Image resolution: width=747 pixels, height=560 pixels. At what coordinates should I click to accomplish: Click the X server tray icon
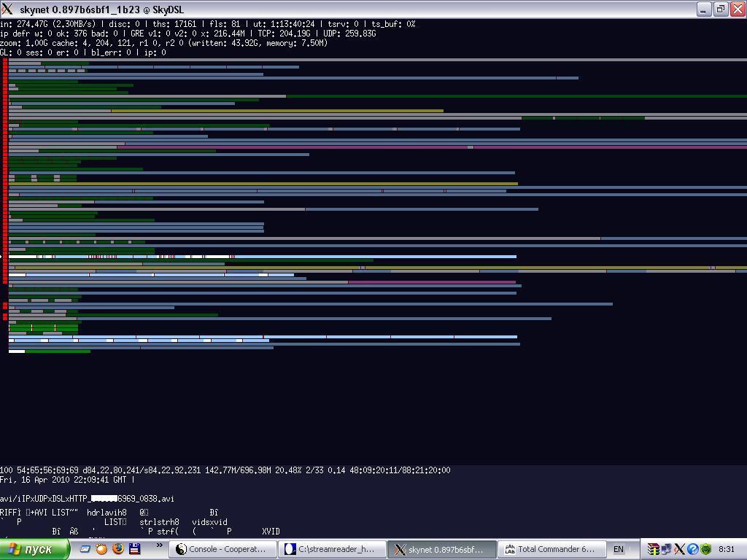[x=679, y=549]
